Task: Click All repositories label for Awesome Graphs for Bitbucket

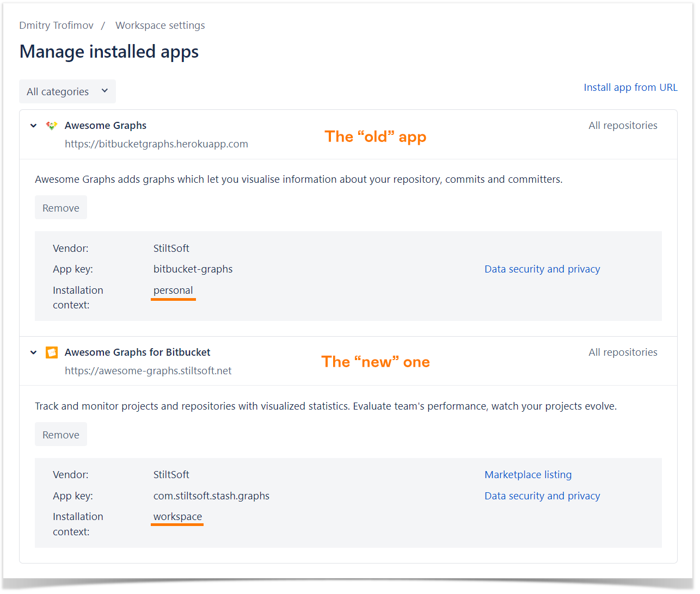Action: pos(623,352)
